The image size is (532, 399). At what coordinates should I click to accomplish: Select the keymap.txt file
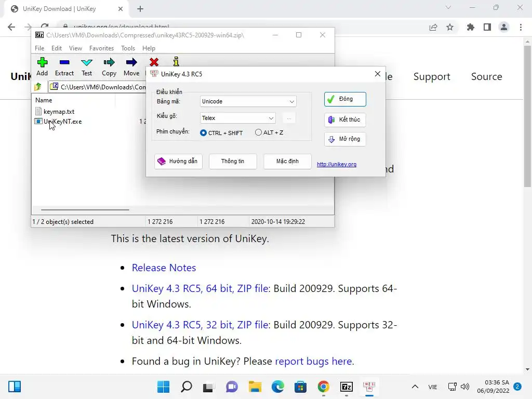59,111
